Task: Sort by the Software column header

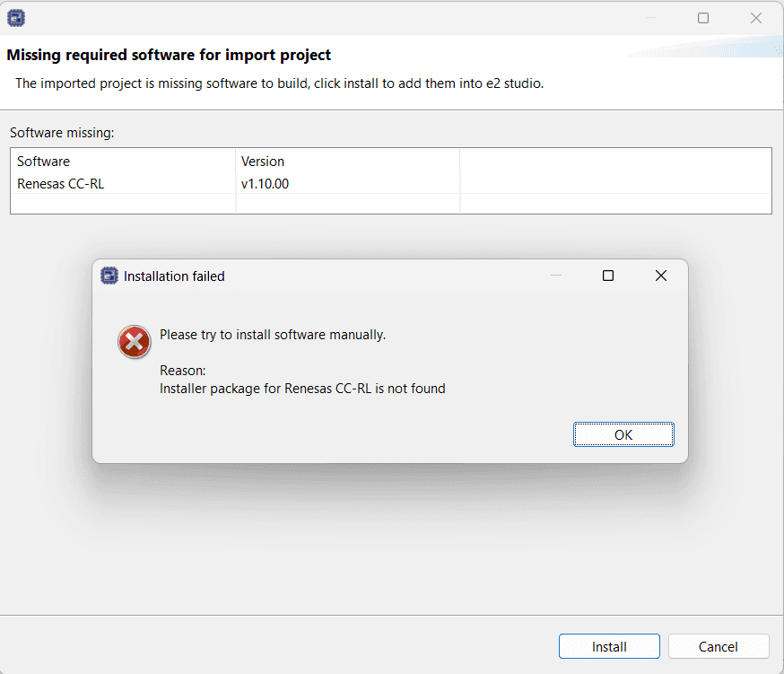Action: point(123,162)
